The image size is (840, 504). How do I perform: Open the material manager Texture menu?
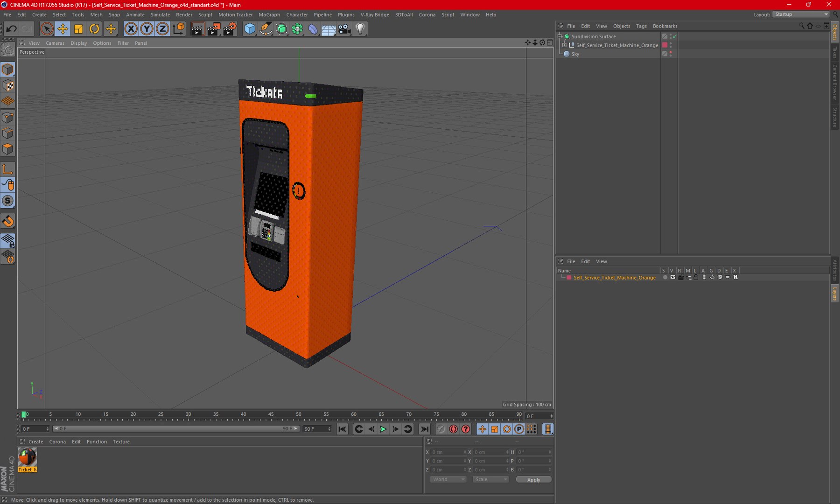point(121,441)
